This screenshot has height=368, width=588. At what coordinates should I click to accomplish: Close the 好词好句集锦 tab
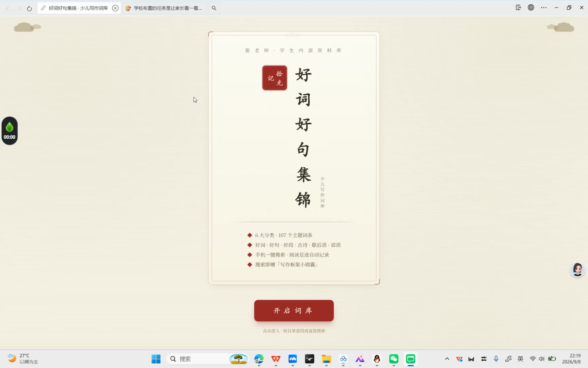point(115,8)
